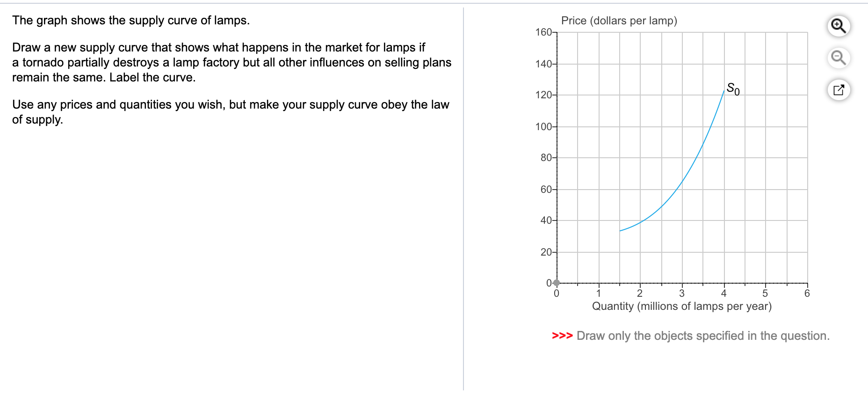Click the zoom-in magnifier icon
This screenshot has height=396, width=868.
click(x=838, y=26)
